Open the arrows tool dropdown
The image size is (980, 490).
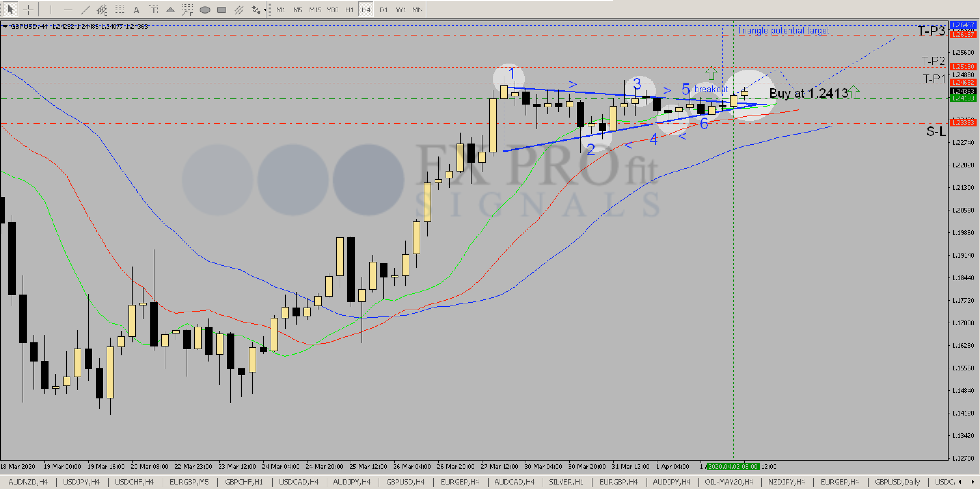[x=264, y=10]
